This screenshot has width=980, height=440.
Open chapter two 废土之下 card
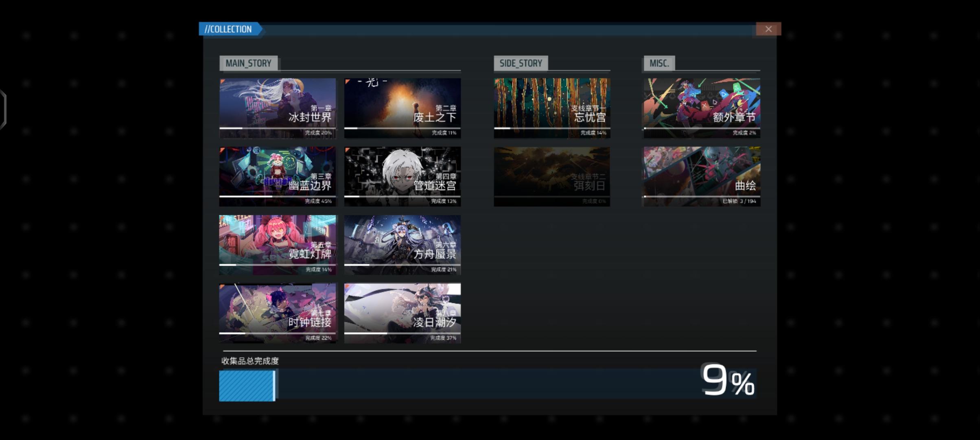[x=402, y=108]
